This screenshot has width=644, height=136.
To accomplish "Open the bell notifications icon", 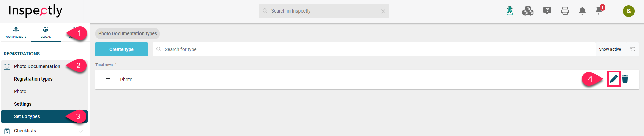I will pos(582,11).
